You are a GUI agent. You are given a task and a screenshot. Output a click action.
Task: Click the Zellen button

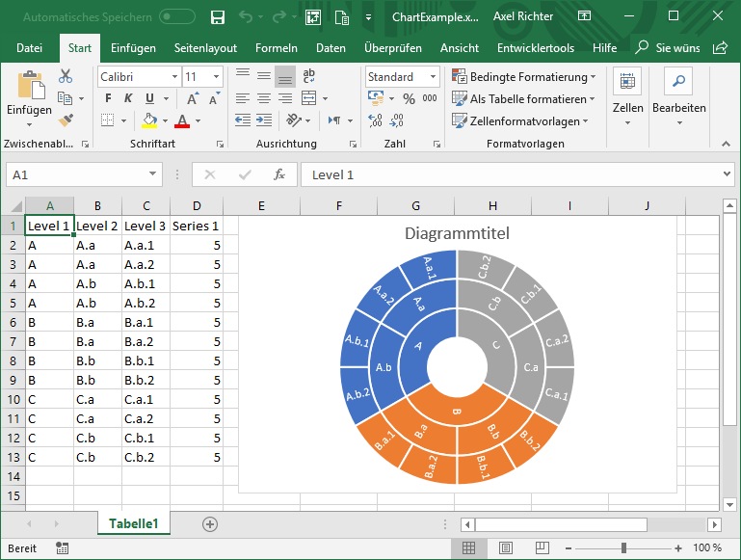(x=627, y=94)
